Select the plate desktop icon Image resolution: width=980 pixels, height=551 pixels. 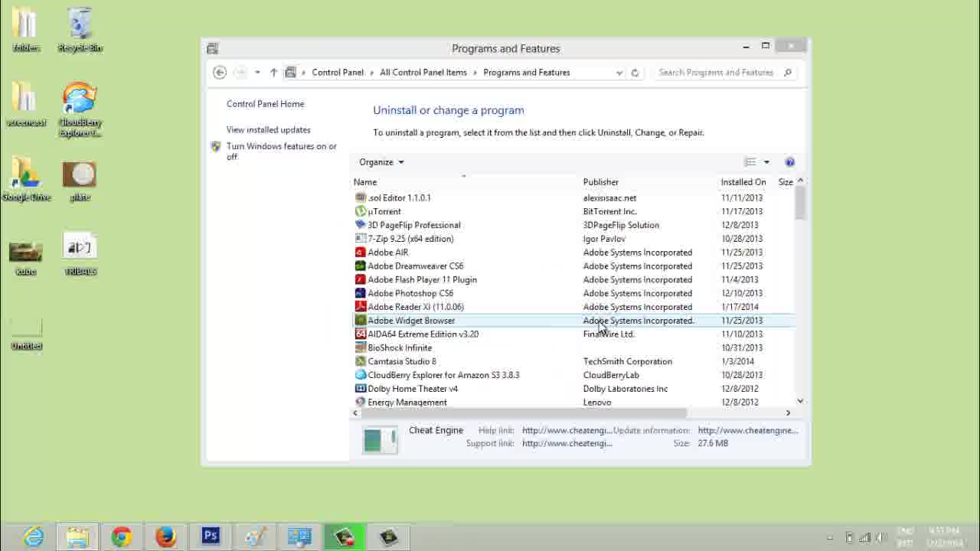[x=80, y=181]
